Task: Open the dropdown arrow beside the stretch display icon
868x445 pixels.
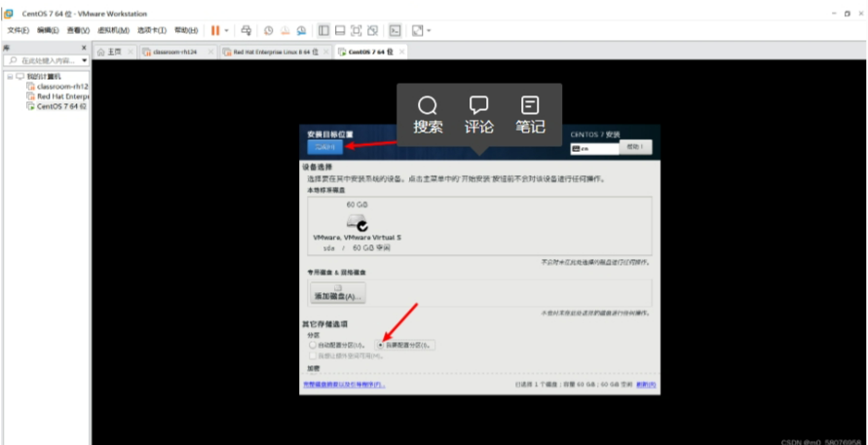Action: [x=429, y=30]
